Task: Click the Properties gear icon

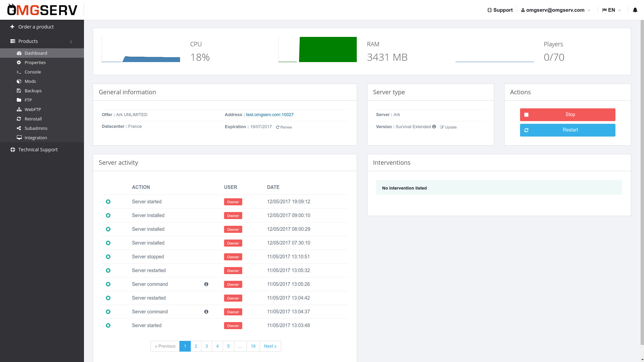Action: (x=19, y=62)
